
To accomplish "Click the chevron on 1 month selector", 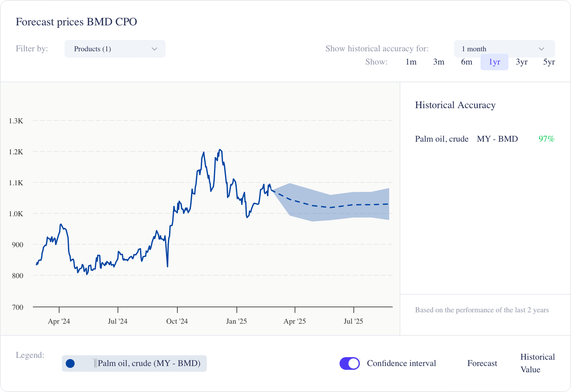I will click(541, 49).
